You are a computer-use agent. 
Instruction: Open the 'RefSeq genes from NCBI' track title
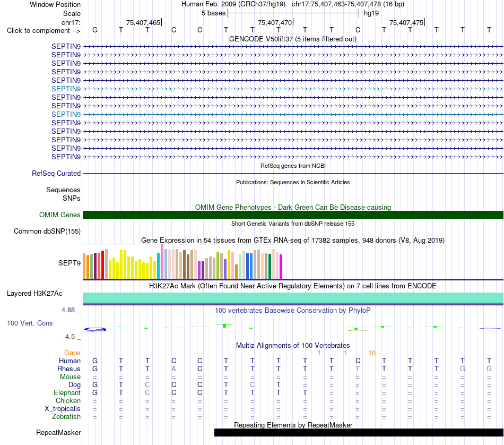[293, 166]
